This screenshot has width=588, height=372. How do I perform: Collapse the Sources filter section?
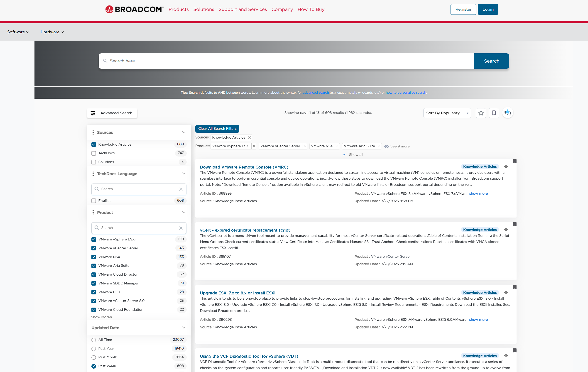(x=184, y=132)
